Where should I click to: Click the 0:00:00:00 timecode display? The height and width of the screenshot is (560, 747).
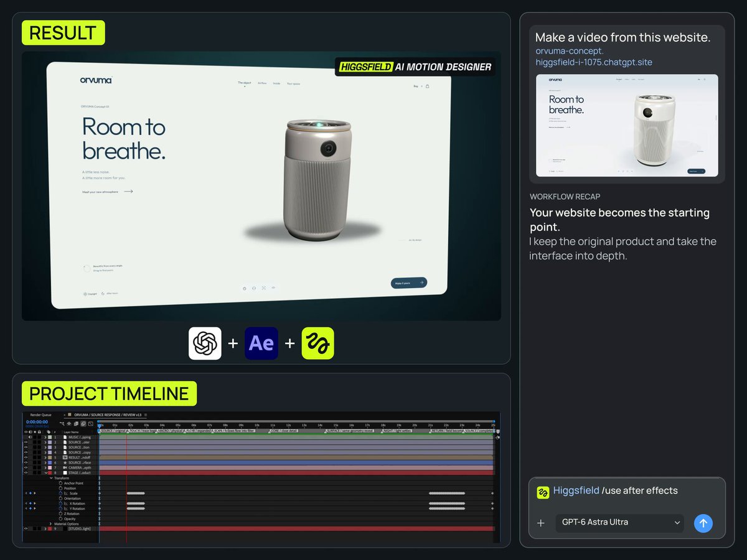[x=37, y=422]
